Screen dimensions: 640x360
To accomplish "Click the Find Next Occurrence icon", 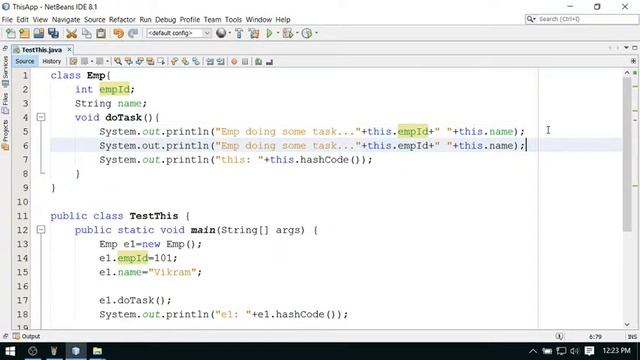I will (x=140, y=62).
